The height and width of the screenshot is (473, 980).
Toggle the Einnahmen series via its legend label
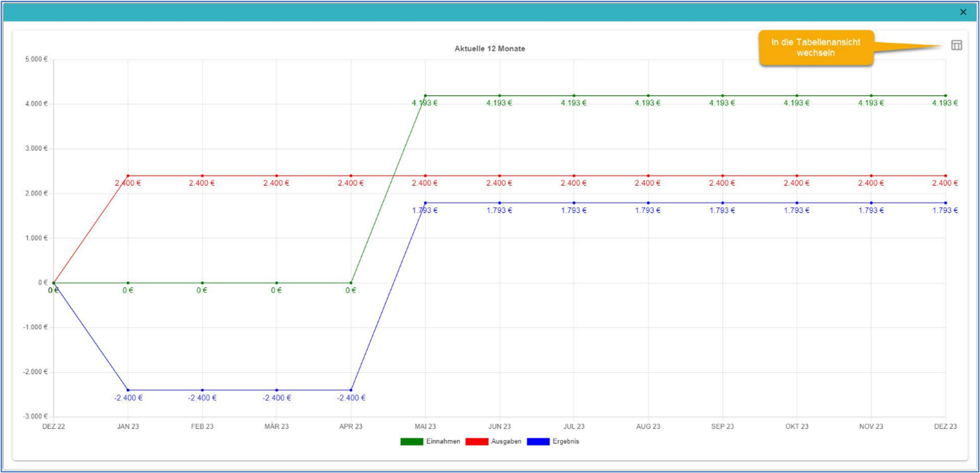click(442, 442)
